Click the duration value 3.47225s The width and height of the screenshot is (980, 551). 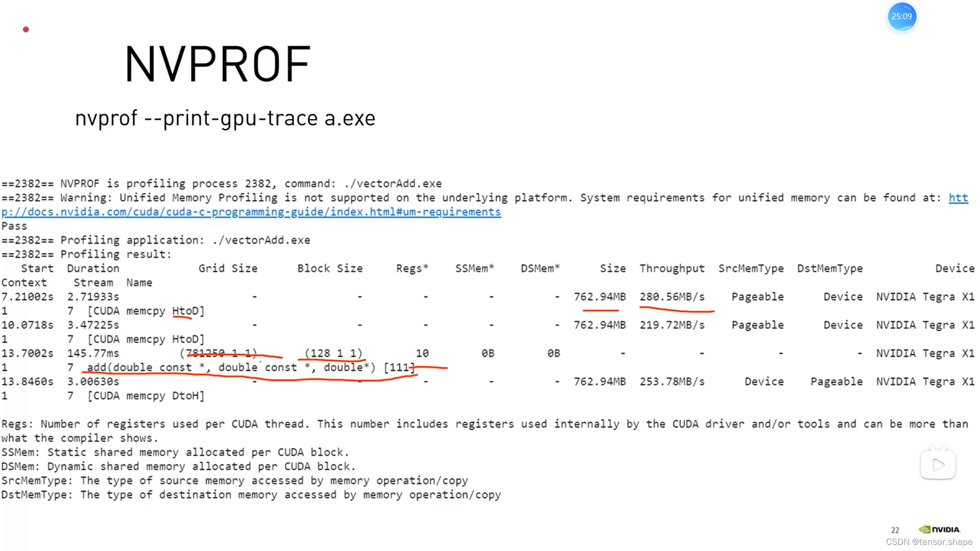tap(93, 325)
